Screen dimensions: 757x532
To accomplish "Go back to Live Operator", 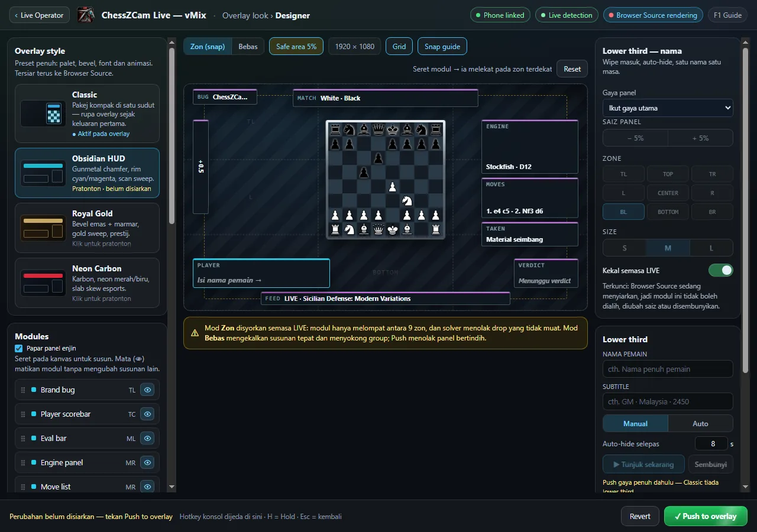I will point(40,15).
